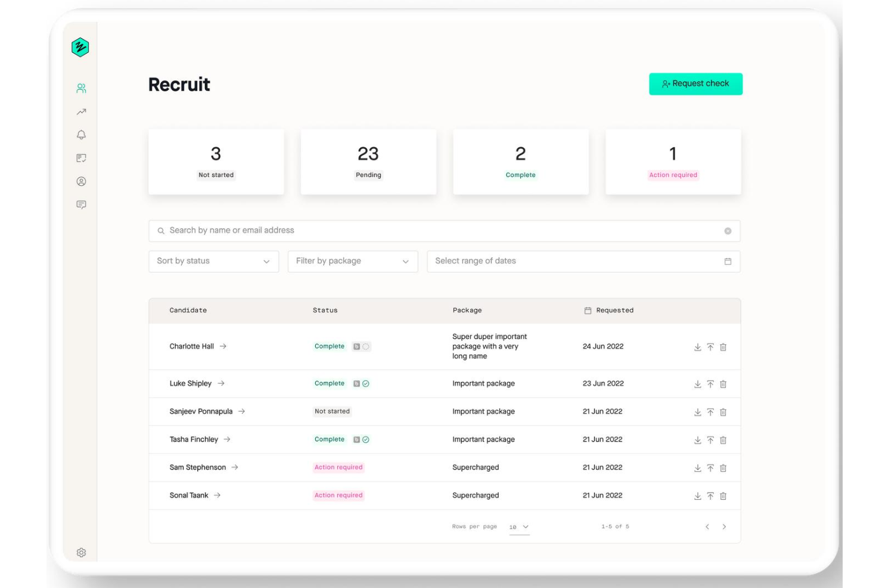Open your Profile from the sidebar
882x588 pixels.
point(81,181)
